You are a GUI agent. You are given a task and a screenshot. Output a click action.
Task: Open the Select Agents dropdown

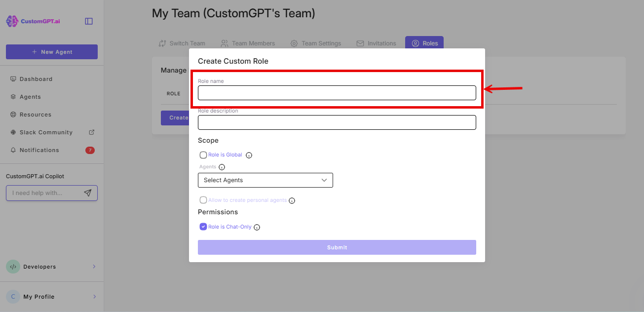pyautogui.click(x=265, y=180)
